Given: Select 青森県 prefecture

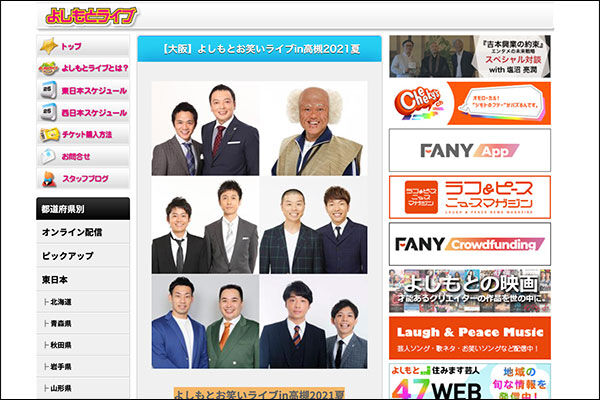Looking at the screenshot, I should 83,323.
